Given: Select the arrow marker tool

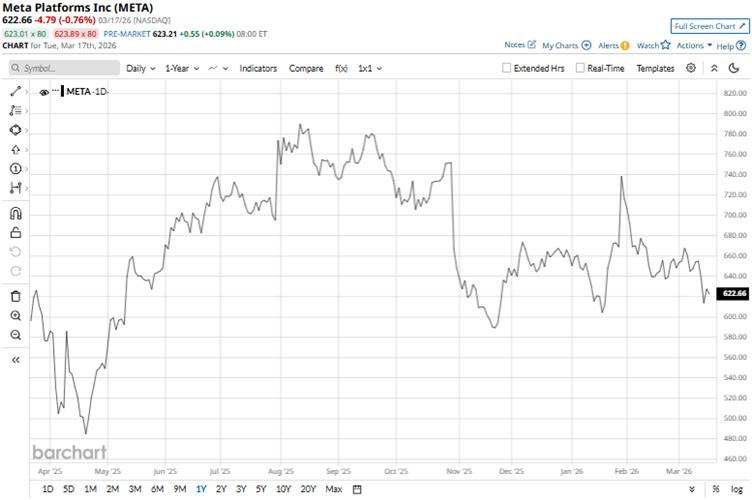Looking at the screenshot, I should tap(15, 150).
